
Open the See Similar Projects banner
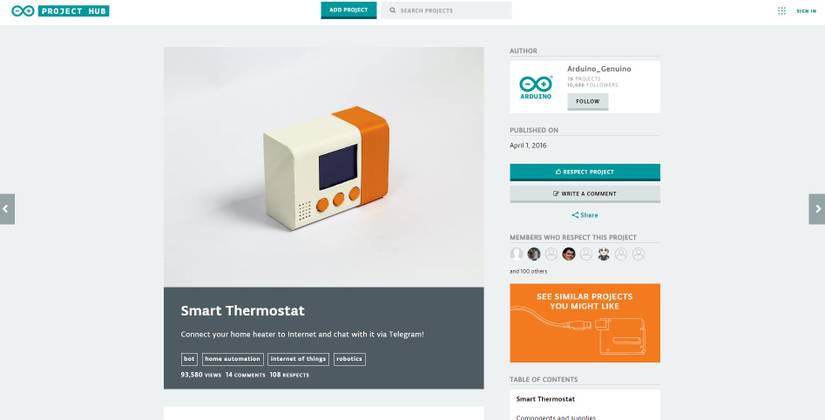tap(585, 323)
